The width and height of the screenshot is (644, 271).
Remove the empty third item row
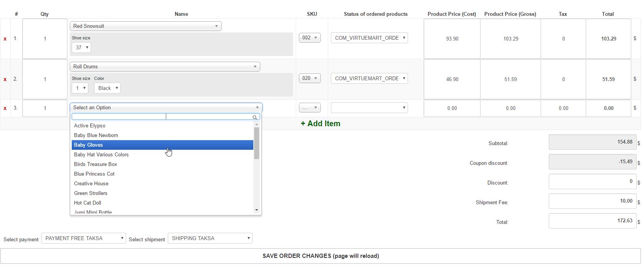pos(5,108)
